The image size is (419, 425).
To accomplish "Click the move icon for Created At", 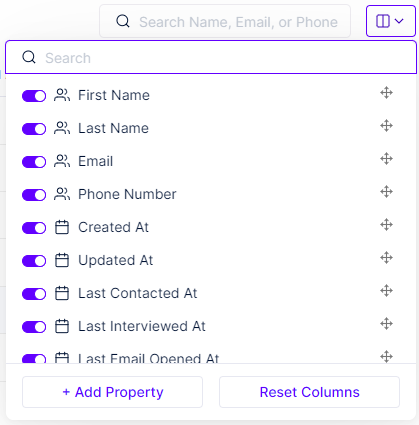I will [x=386, y=225].
